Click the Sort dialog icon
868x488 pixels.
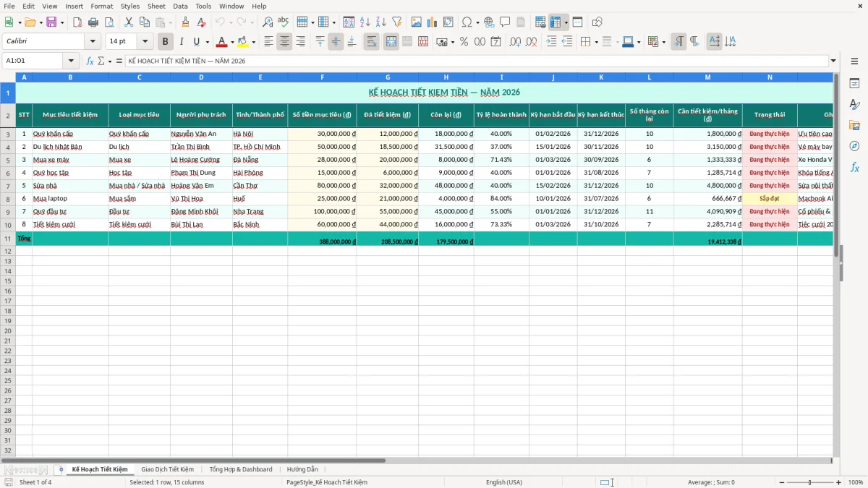(349, 22)
